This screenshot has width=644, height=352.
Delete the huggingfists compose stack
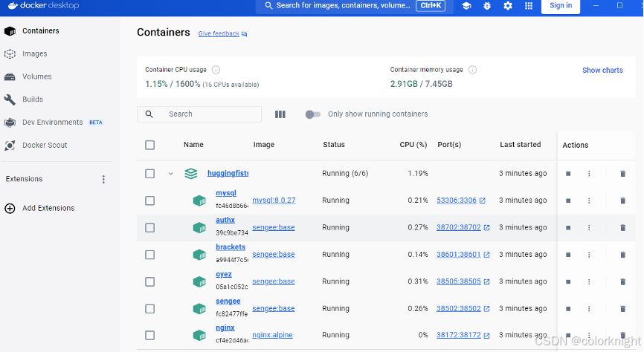622,174
